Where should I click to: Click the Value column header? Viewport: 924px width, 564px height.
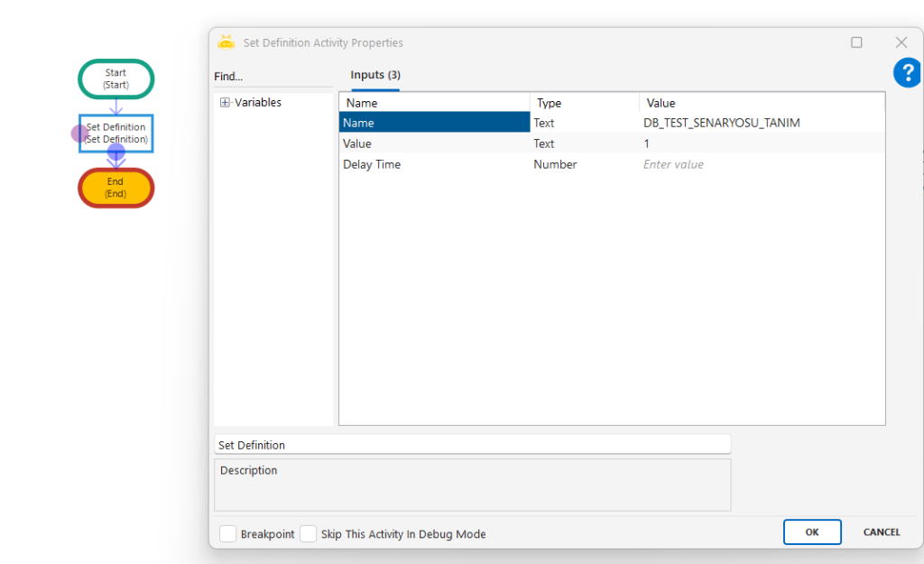coord(661,103)
